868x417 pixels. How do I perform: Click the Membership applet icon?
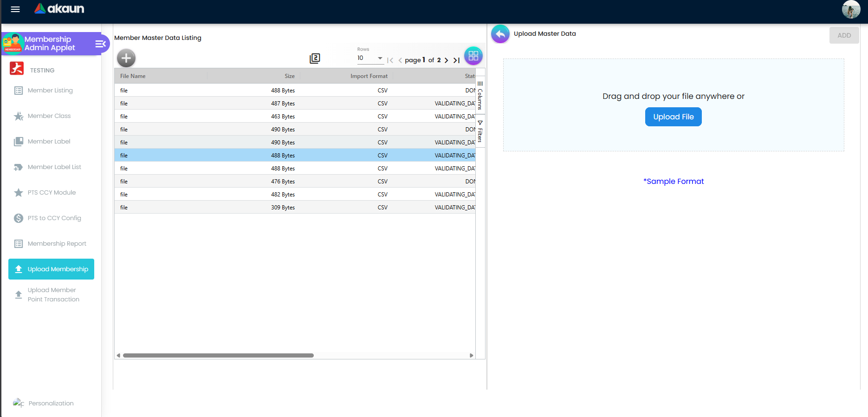[x=13, y=44]
